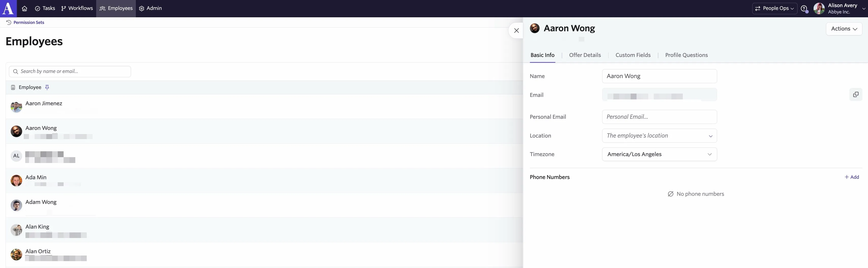The width and height of the screenshot is (868, 268).
Task: Open the employee's Location dropdown
Action: coord(659,136)
